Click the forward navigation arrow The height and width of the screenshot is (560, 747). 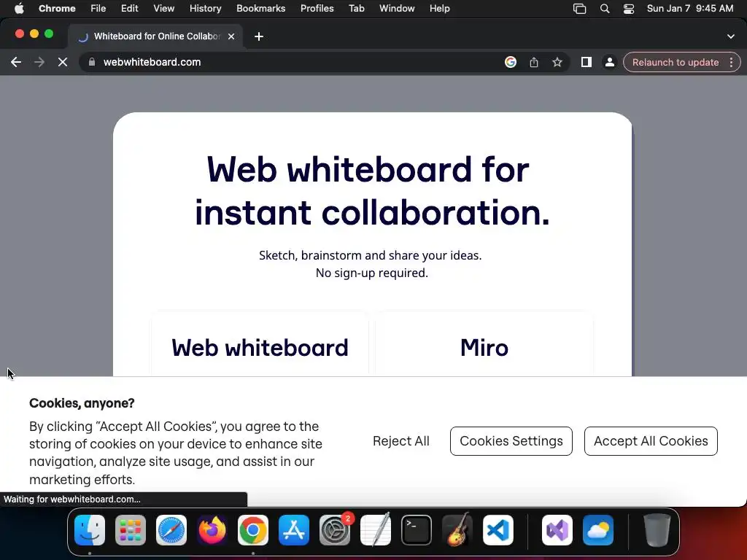(x=39, y=62)
